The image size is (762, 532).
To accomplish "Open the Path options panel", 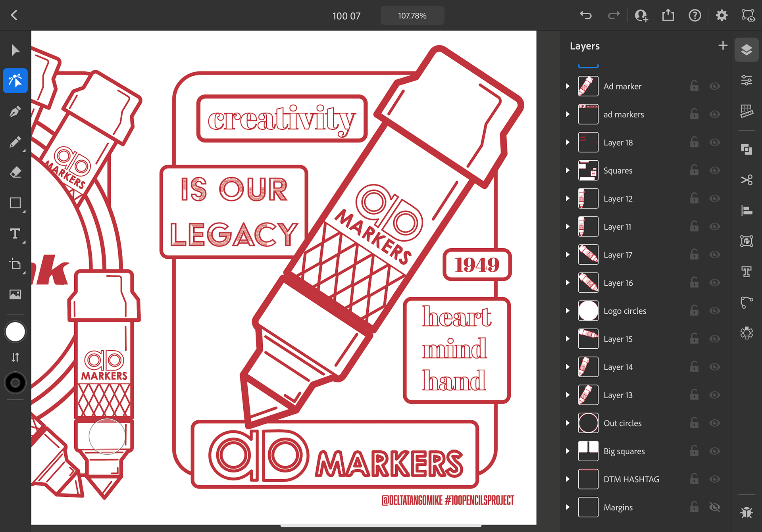I will (747, 302).
